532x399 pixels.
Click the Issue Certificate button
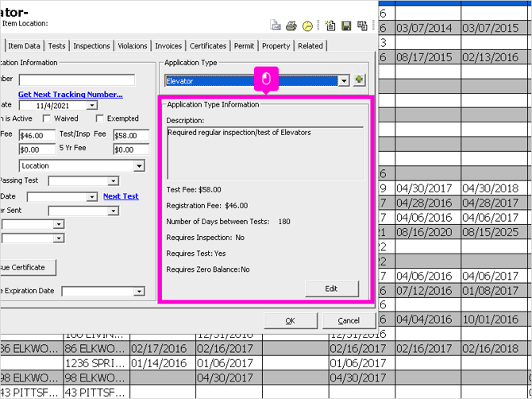27,268
